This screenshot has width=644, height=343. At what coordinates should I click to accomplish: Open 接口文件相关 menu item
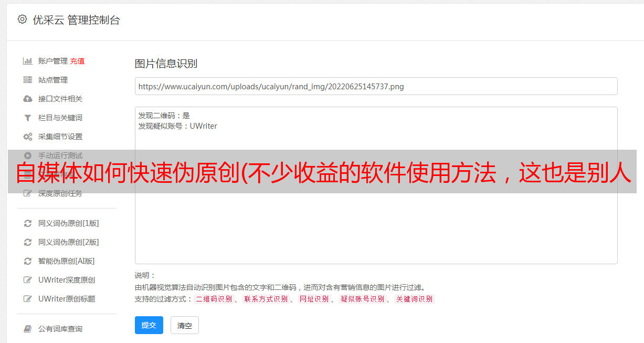pos(60,99)
